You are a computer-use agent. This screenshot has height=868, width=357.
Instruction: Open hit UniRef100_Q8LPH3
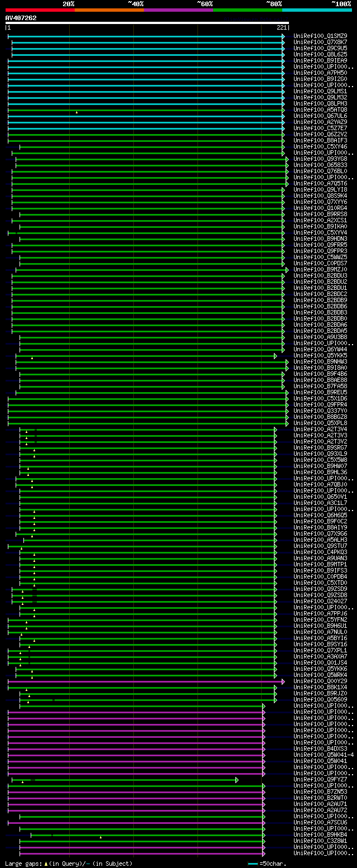click(x=321, y=104)
